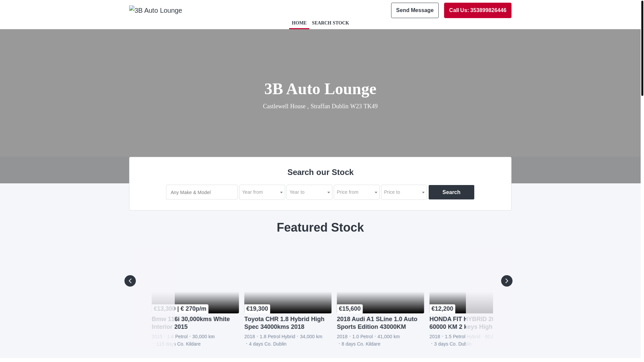This screenshot has height=362, width=644.
Task: Click the Castlewell House address text
Action: pyautogui.click(x=320, y=106)
